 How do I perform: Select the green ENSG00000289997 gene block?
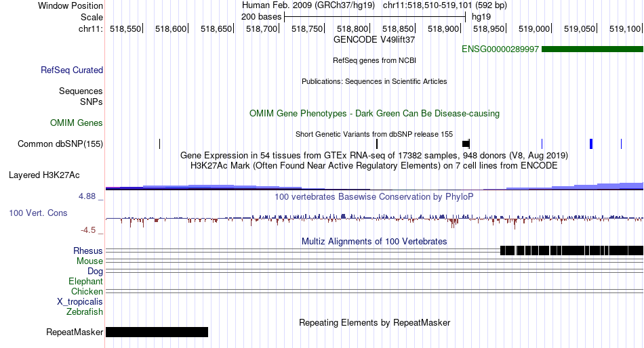592,49
